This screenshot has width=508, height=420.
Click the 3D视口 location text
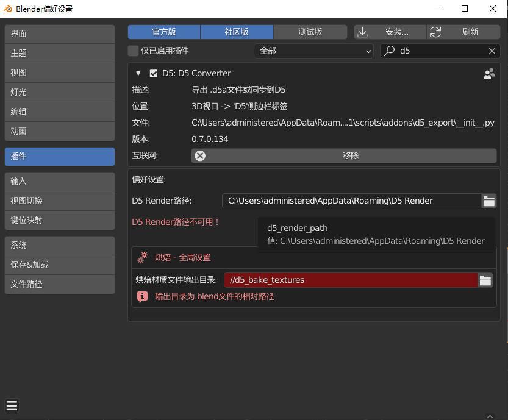coord(240,107)
